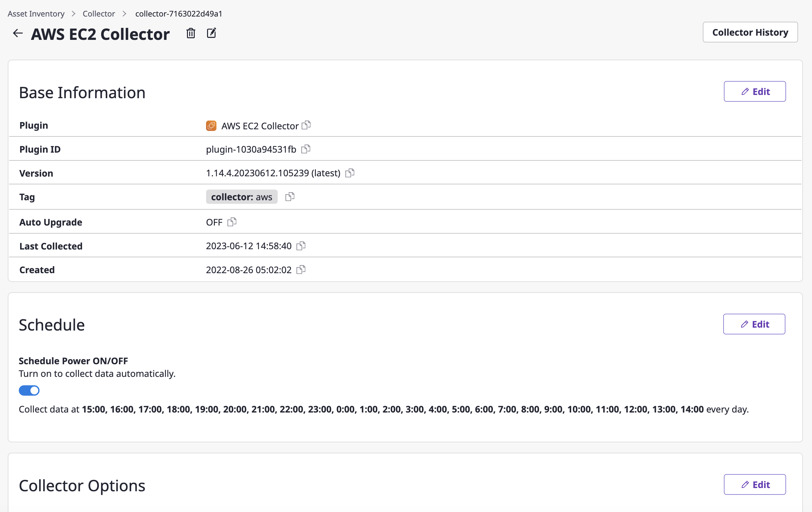The height and width of the screenshot is (512, 812).
Task: Turn off the Schedule Power toggle
Action: click(x=29, y=390)
